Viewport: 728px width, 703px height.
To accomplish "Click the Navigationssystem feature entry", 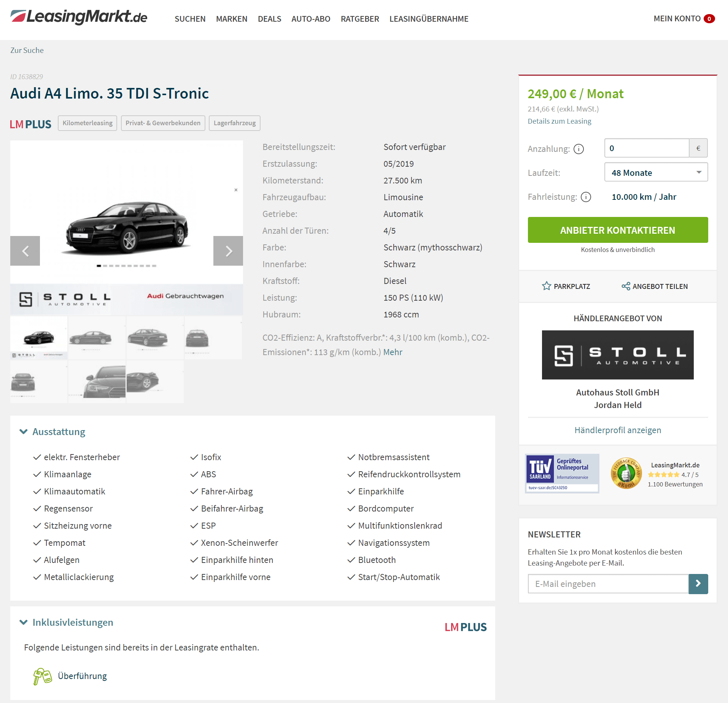I will 389,543.
